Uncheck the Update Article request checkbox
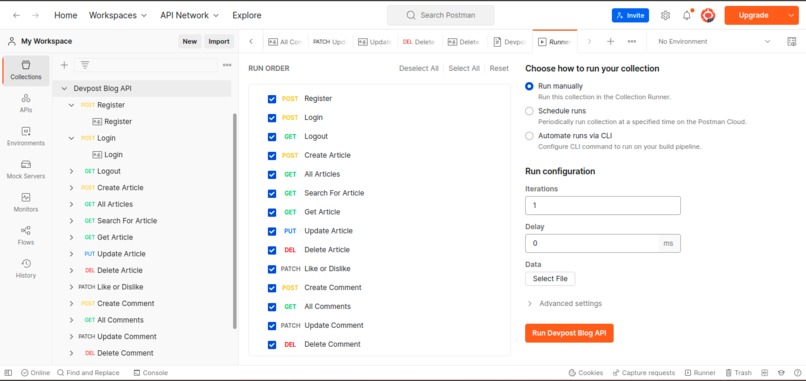Screen dimensions: 806x381 click(272, 231)
